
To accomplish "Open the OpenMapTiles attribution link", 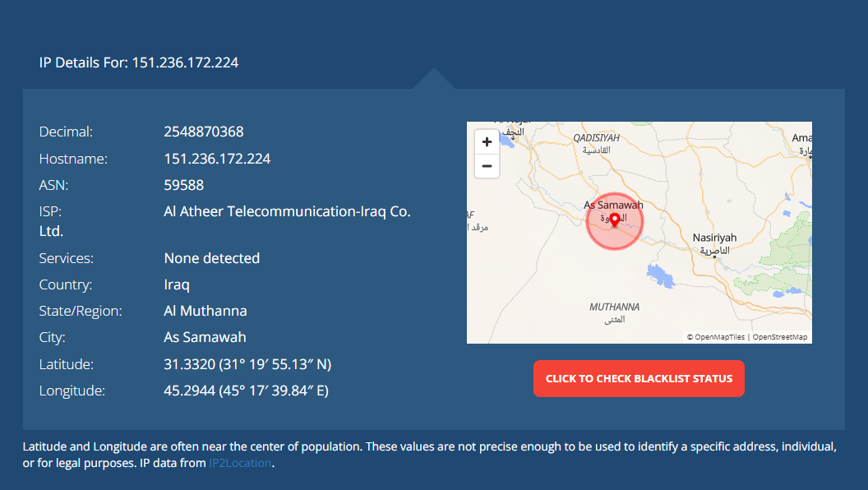I will point(720,336).
